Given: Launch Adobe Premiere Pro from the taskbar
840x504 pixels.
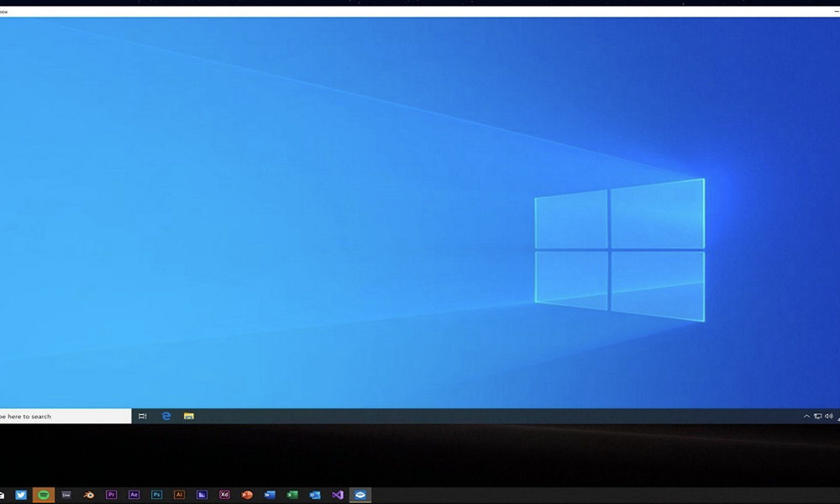Looking at the screenshot, I should click(x=112, y=495).
